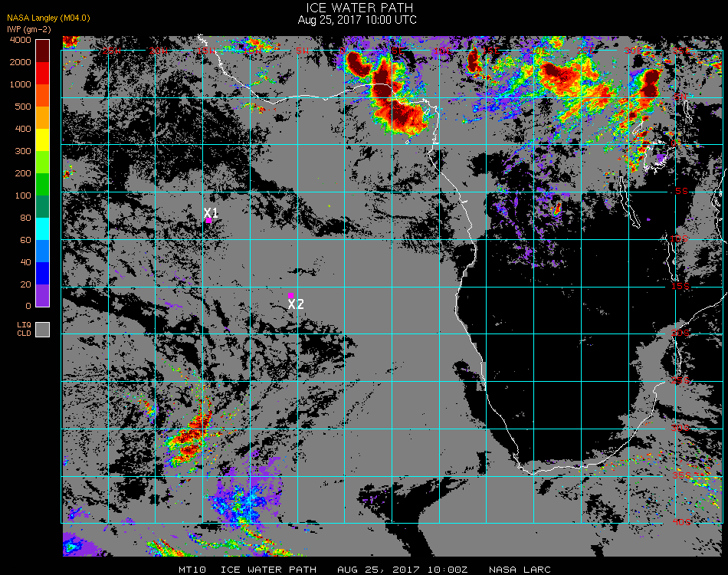Click the '35S' latitude label
The height and width of the screenshot is (575, 728).
pyautogui.click(x=681, y=475)
